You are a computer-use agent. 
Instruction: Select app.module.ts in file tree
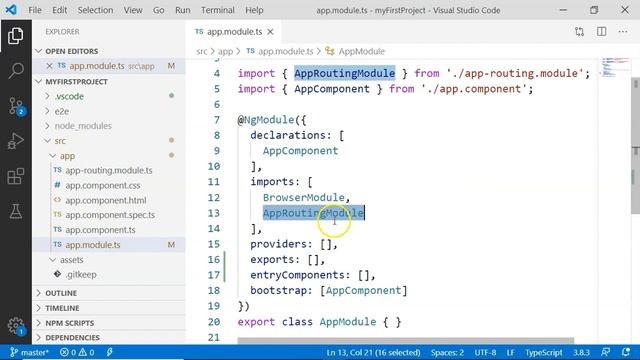coord(109,245)
